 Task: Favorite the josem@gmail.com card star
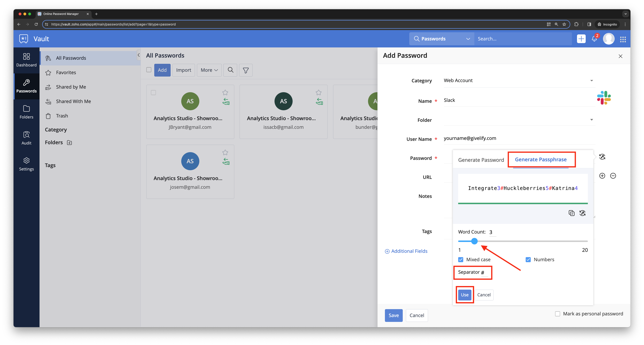tap(225, 152)
